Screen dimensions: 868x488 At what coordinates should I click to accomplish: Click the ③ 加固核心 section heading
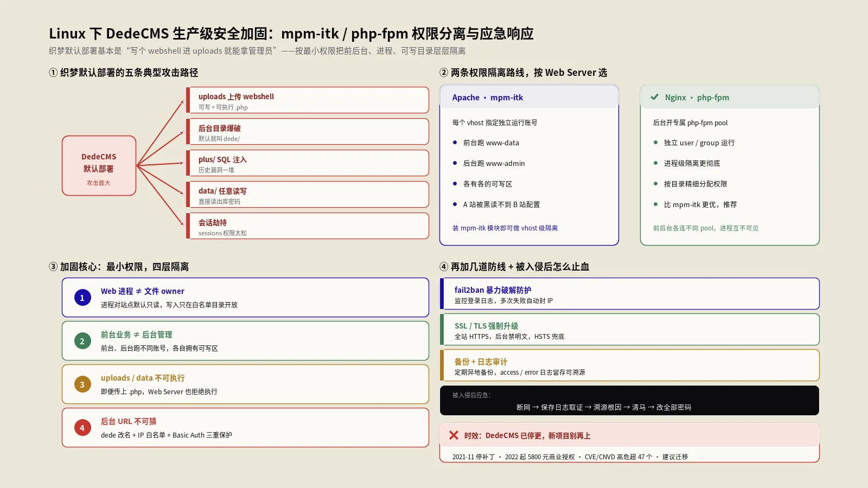coord(119,266)
